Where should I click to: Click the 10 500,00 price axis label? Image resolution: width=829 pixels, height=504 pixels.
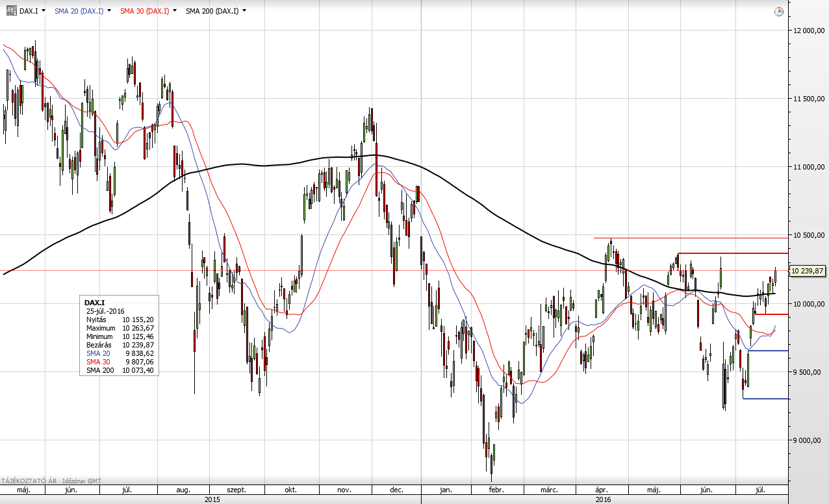808,235
